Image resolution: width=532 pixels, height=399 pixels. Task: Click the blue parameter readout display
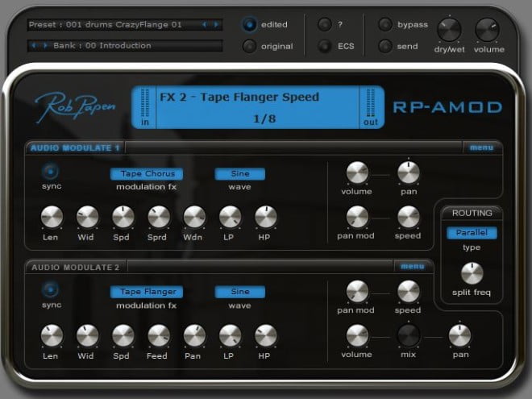click(x=258, y=107)
